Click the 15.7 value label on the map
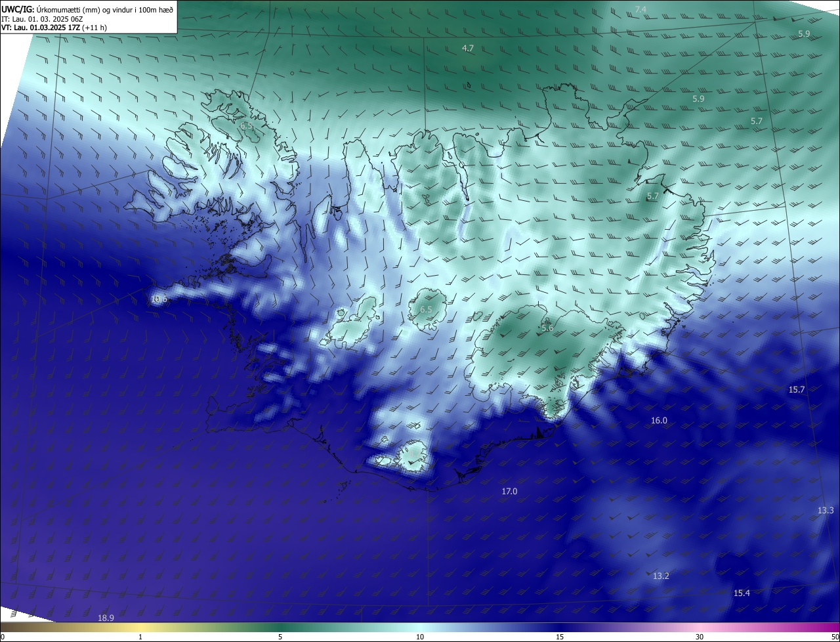The width and height of the screenshot is (840, 642). (797, 390)
